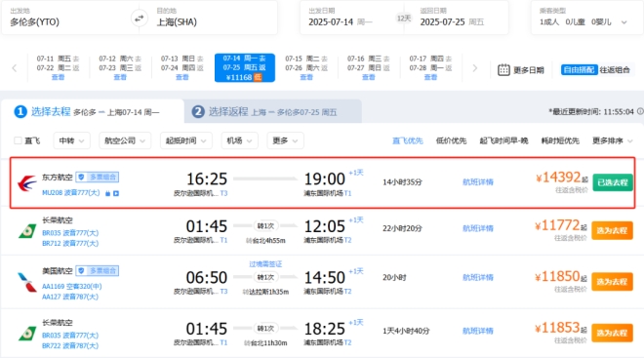This screenshot has height=358, width=644.
Task: Click EVA Air logo on 18:25 arrival flight
Action: (27, 334)
